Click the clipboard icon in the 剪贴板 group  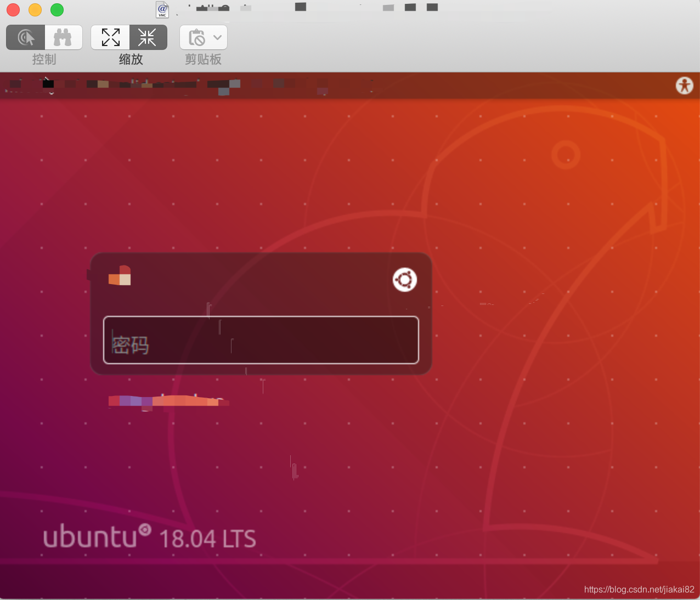click(197, 37)
